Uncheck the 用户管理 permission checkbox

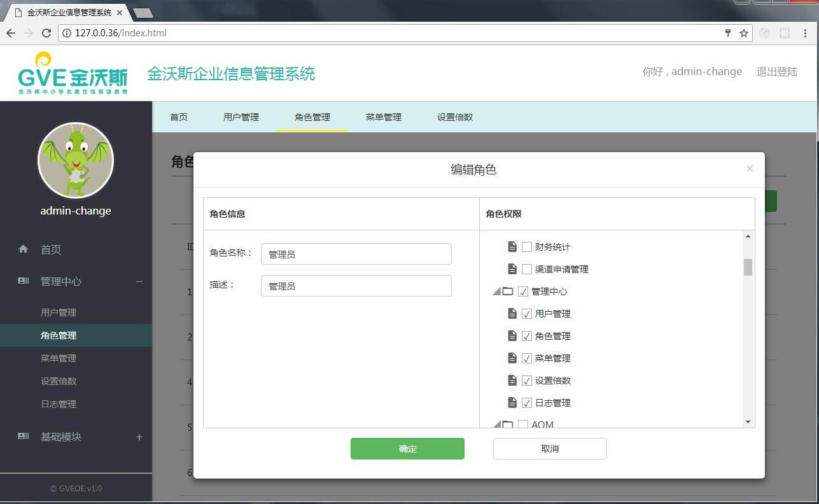click(527, 314)
